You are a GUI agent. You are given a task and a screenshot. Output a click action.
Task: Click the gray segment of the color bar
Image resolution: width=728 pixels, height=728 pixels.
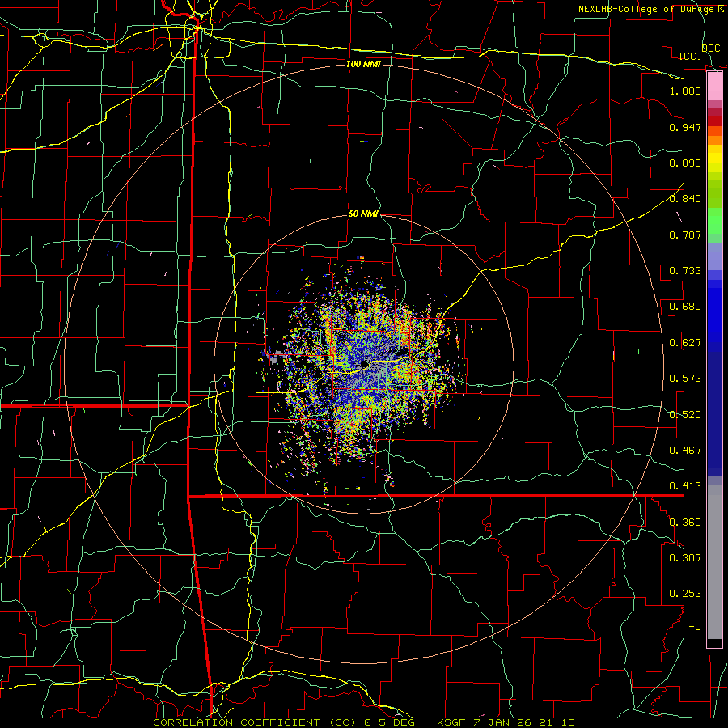pyautogui.click(x=714, y=562)
